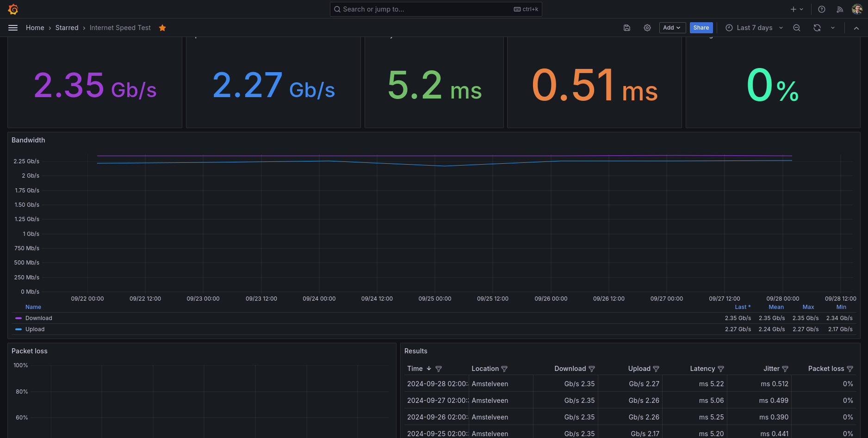Toggle the Download series in legend

tap(39, 318)
